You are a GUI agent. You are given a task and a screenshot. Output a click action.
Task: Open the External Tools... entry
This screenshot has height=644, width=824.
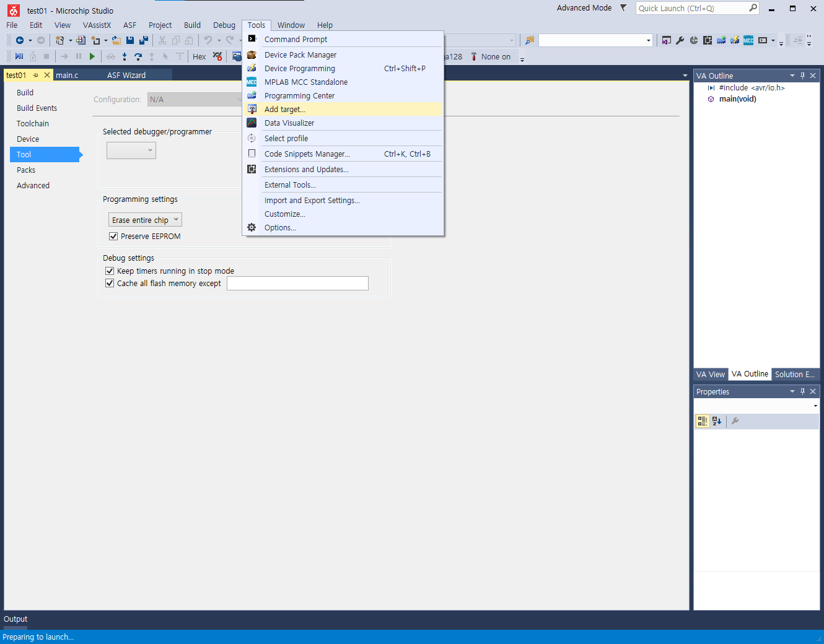(x=343, y=185)
